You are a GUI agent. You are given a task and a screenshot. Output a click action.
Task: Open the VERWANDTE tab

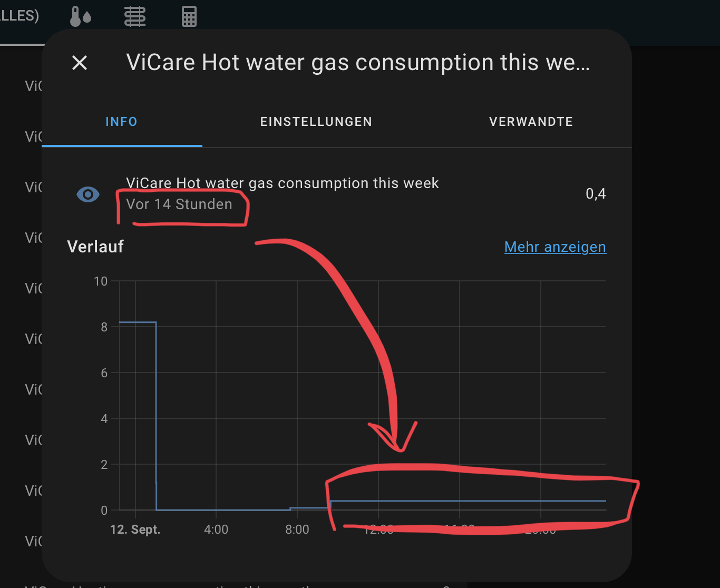click(x=531, y=122)
